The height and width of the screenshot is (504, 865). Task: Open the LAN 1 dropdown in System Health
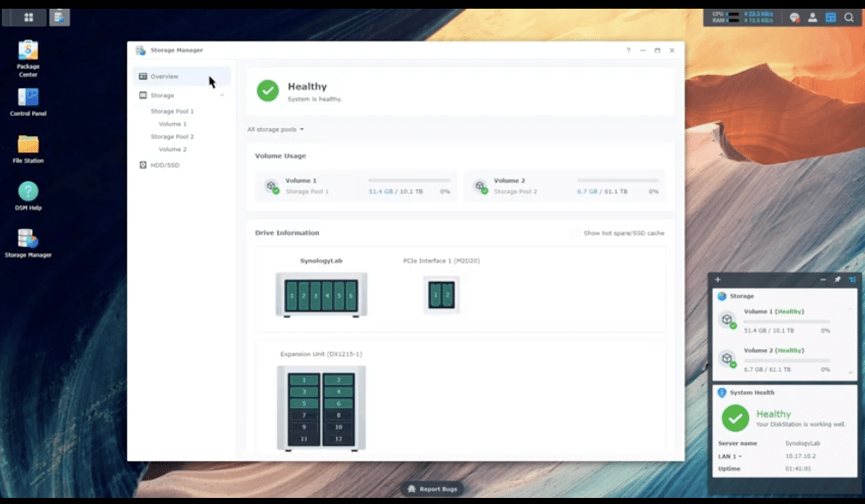click(730, 457)
